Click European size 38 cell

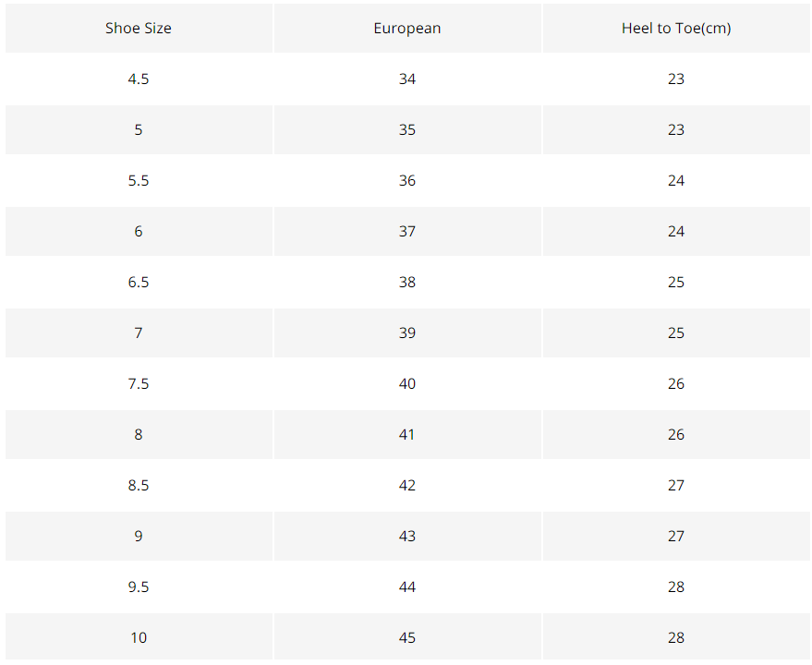407,282
